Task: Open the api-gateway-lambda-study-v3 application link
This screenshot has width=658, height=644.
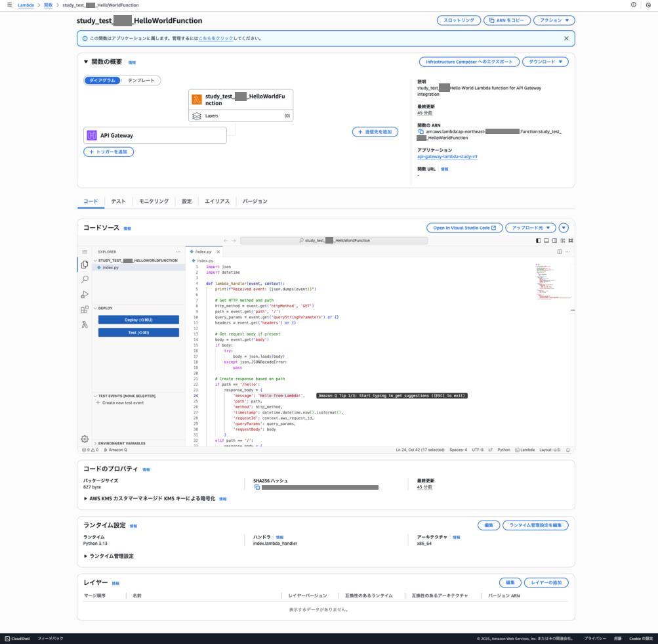Action: click(447, 157)
